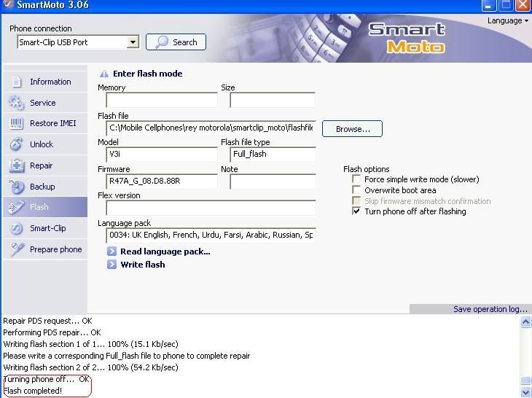Click the arrow icon beside Read language pack
This screenshot has width=532, height=398.
pyautogui.click(x=112, y=251)
